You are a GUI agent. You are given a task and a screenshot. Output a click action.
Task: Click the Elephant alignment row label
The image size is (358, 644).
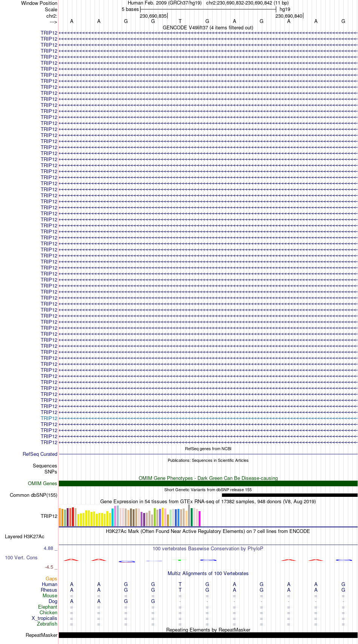[x=47, y=607]
